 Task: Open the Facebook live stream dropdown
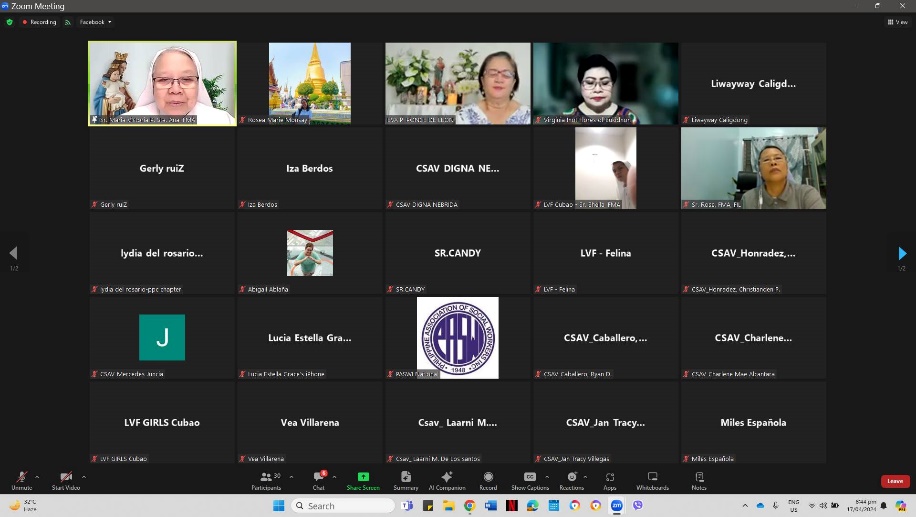coord(95,22)
